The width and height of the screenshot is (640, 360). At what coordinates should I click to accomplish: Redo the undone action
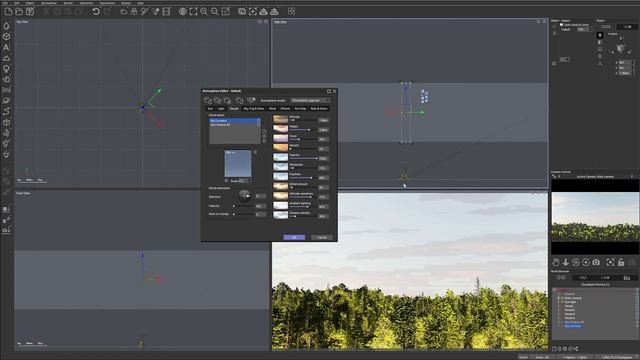click(x=107, y=11)
